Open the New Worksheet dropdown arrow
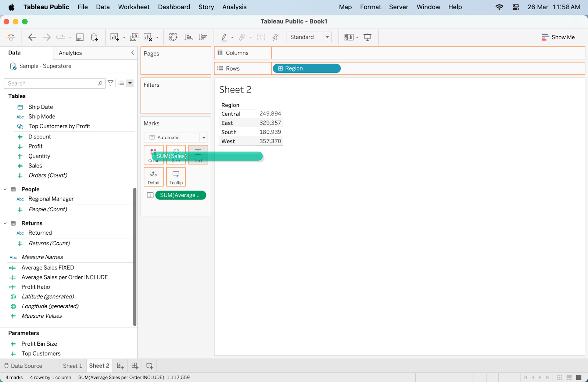This screenshot has width=588, height=382. point(124,37)
